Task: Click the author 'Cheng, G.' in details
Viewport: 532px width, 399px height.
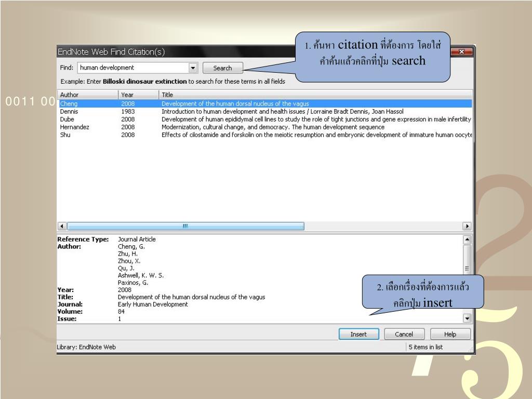Action: coord(131,247)
